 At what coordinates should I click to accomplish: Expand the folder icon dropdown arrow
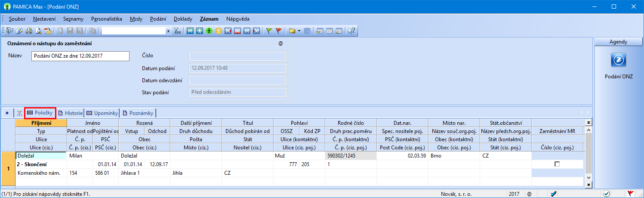click(299, 31)
